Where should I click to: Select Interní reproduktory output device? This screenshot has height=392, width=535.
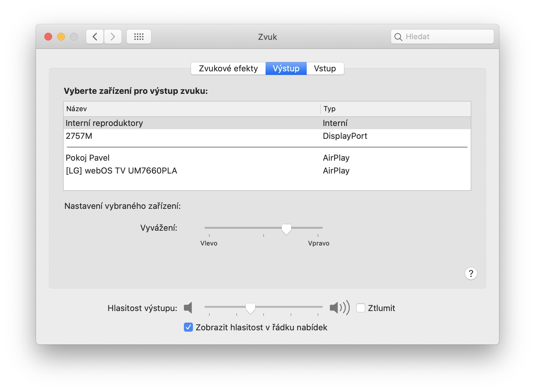point(104,123)
